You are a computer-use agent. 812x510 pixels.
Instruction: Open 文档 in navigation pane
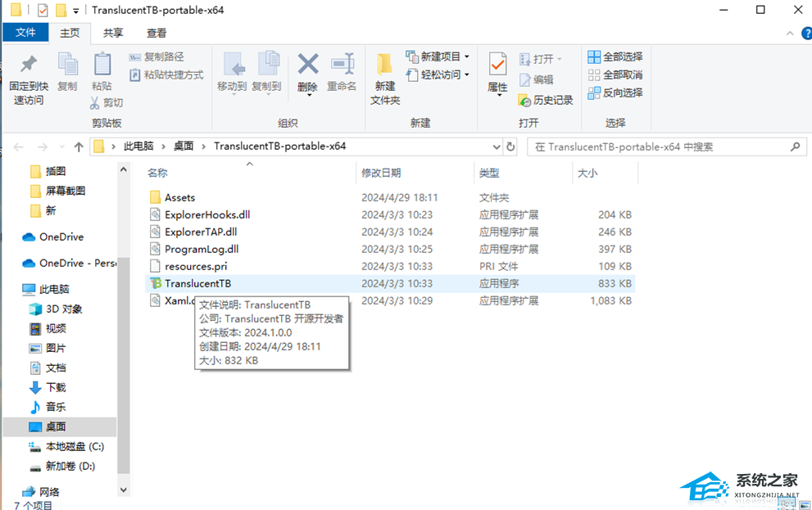pos(56,368)
